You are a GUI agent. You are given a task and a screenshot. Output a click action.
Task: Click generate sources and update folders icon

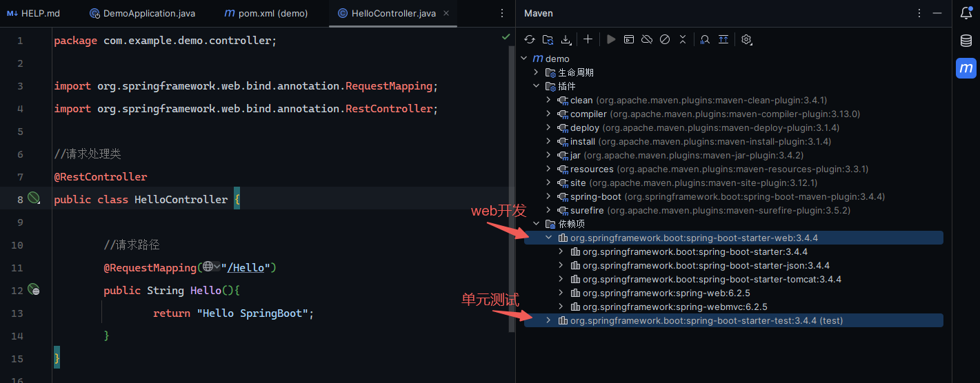pos(548,40)
